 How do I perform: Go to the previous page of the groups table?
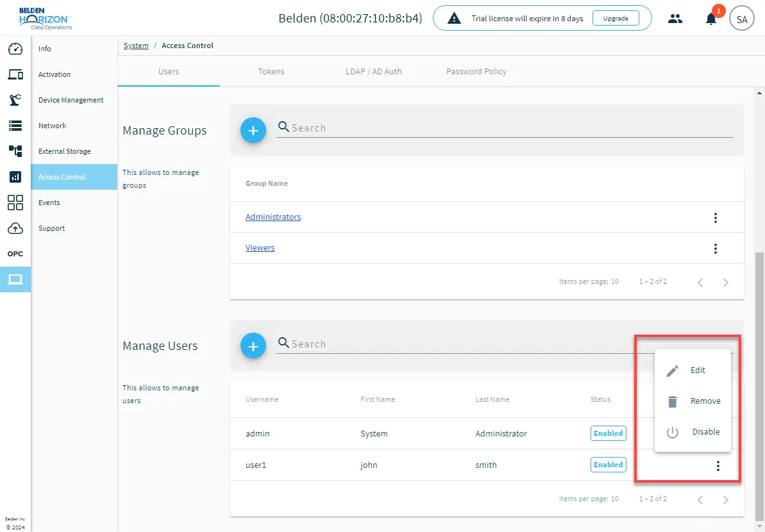pyautogui.click(x=700, y=282)
